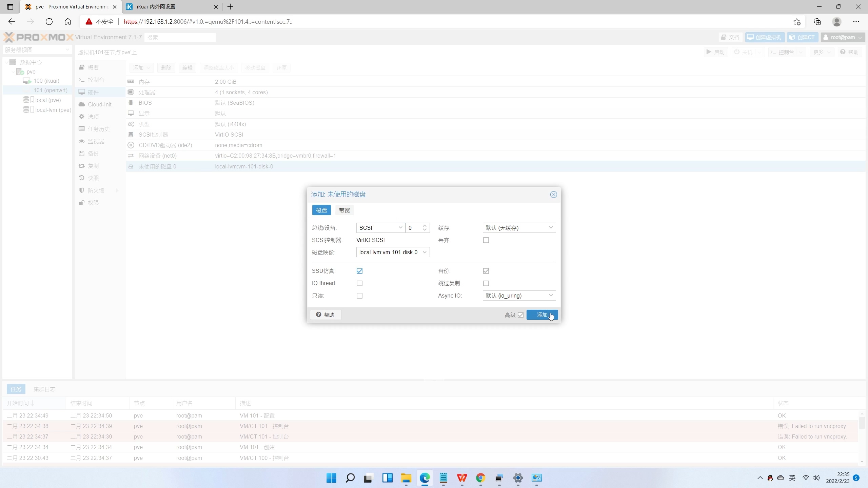Click the refresh page icon
Image resolution: width=868 pixels, height=488 pixels.
tap(49, 22)
